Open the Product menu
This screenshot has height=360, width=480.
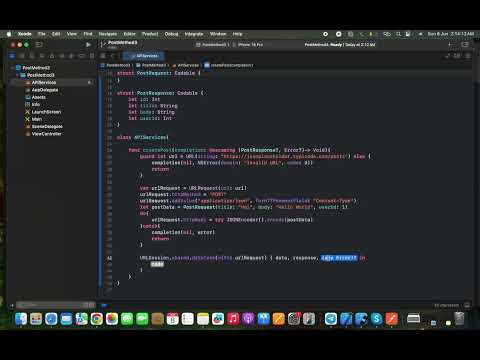point(150,34)
